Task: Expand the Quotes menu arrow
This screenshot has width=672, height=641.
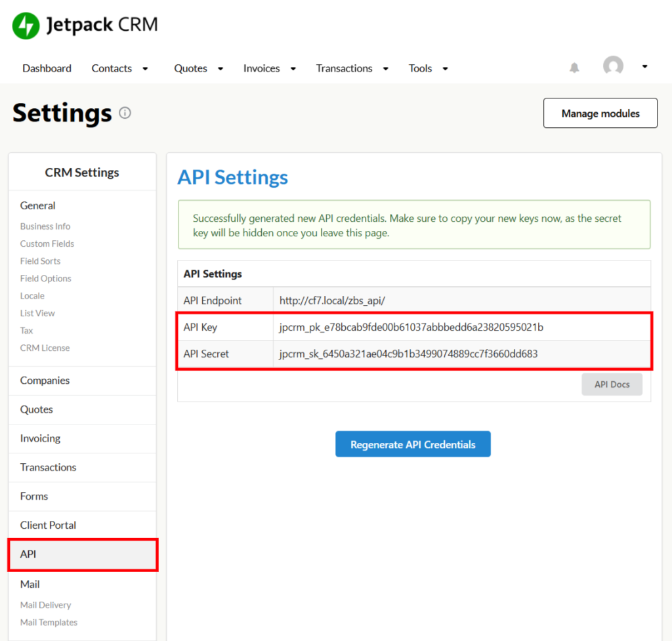Action: click(220, 68)
